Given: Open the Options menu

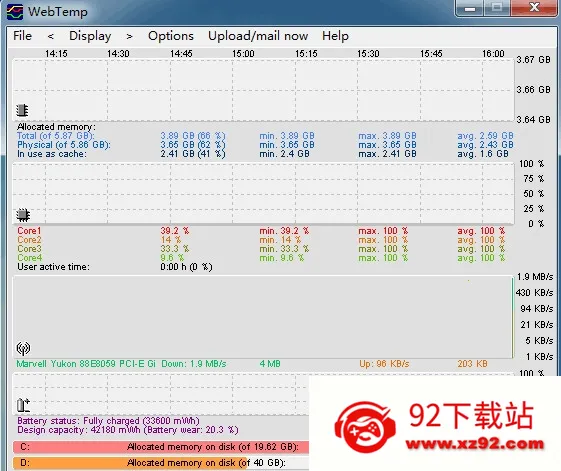Looking at the screenshot, I should click(x=171, y=36).
